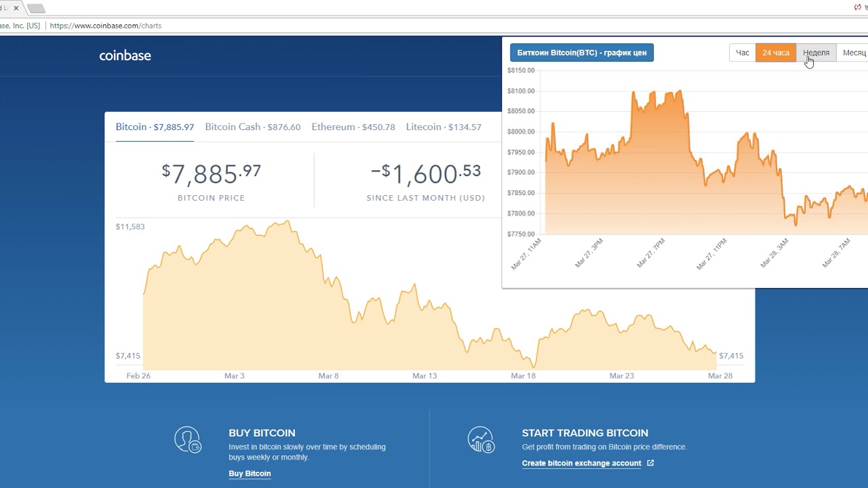
Task: Click the external link icon beside exchange account
Action: click(650, 463)
